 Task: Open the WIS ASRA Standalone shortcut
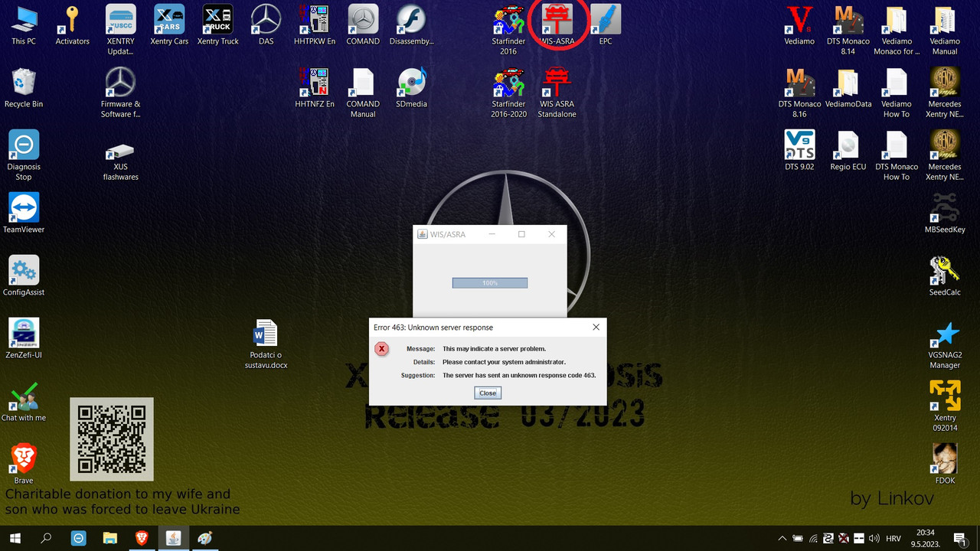point(557,92)
